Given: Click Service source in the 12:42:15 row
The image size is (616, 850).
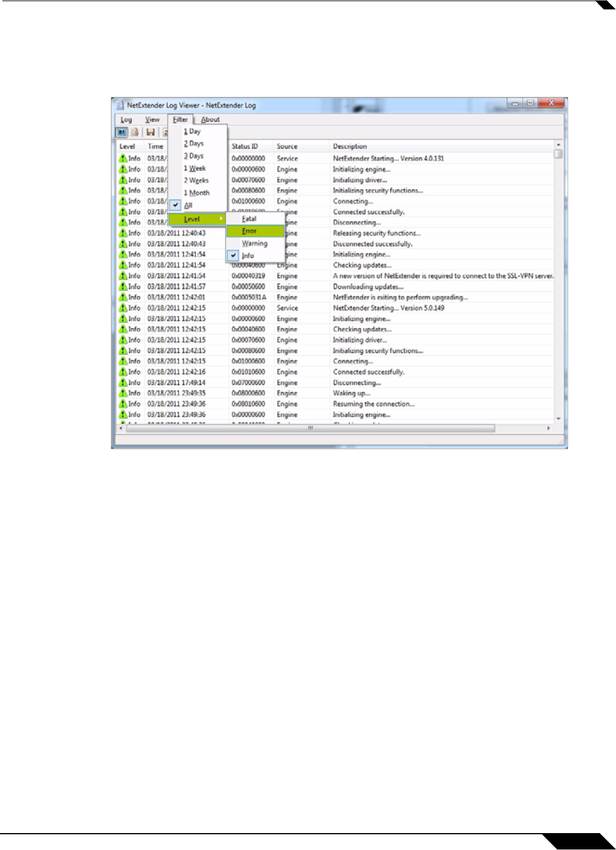Looking at the screenshot, I should [x=287, y=308].
